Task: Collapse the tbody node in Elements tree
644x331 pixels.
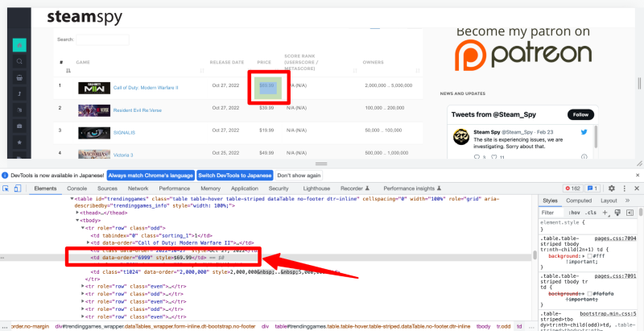Action: (77, 220)
